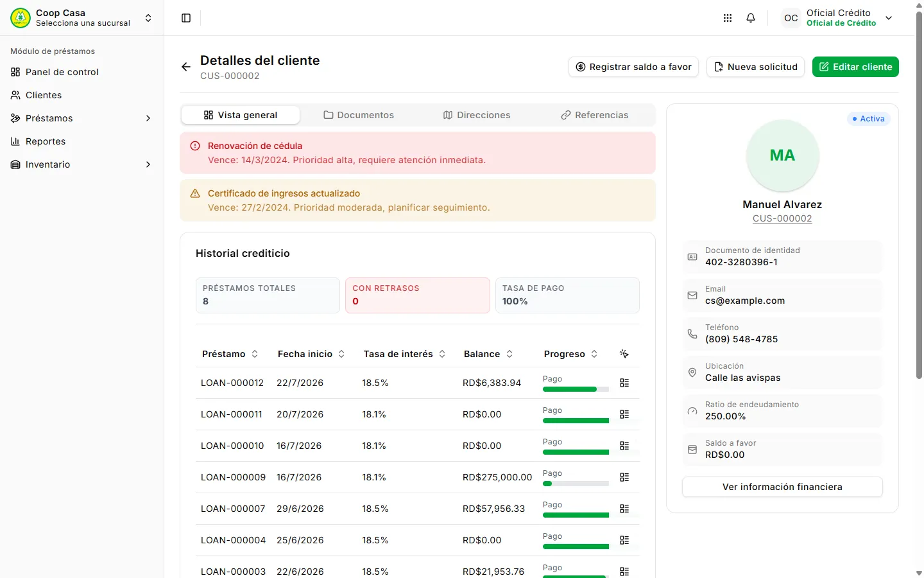Viewport: 924px width, 578px height.
Task: Click progress bar for LOAN-000012
Action: tap(576, 389)
